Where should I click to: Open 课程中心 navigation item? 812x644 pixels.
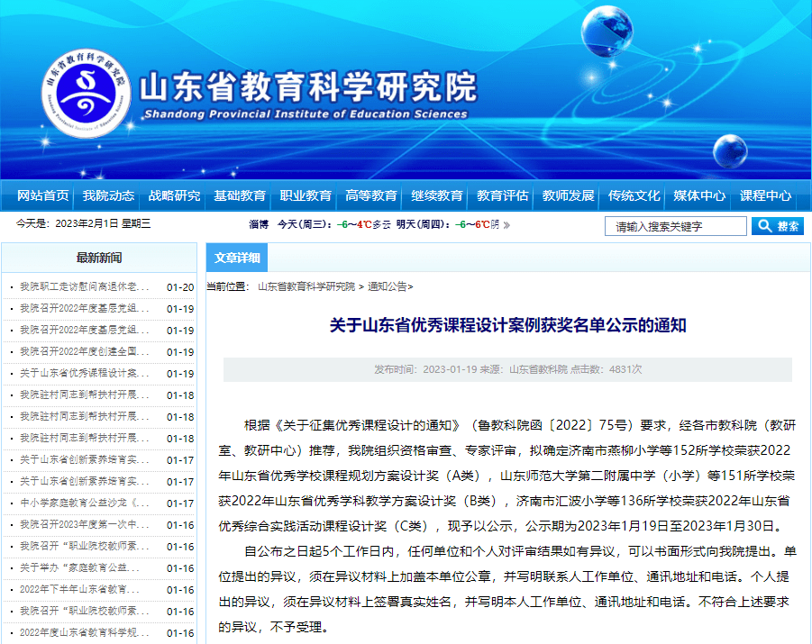click(765, 195)
